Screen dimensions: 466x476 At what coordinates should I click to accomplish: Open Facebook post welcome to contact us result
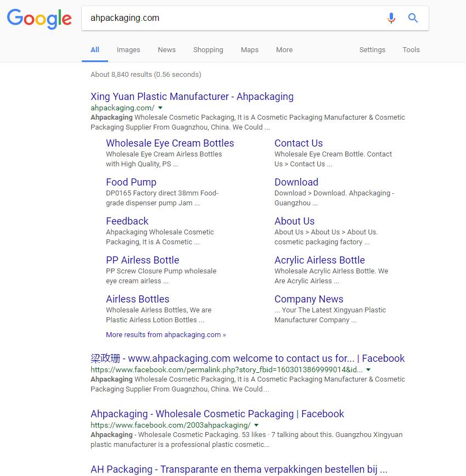(248, 359)
